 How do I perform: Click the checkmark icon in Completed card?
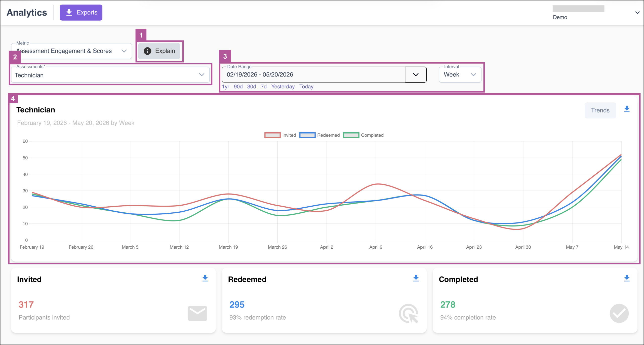click(619, 313)
